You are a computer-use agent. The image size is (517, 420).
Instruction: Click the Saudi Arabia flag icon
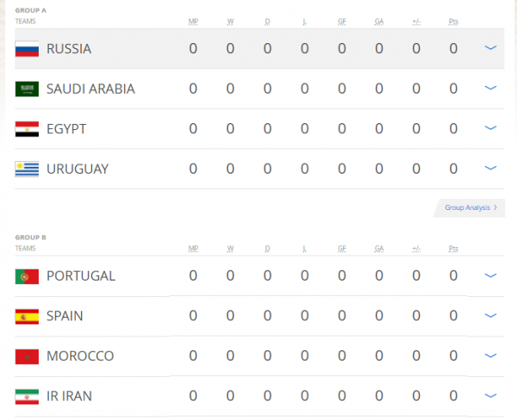tap(27, 89)
